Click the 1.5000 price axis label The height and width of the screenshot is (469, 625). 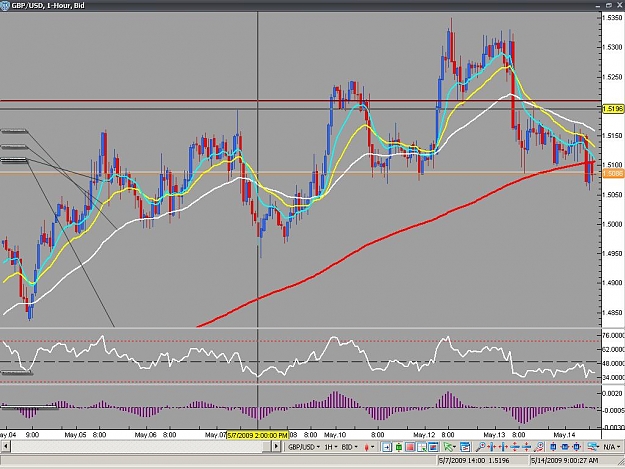pyautogui.click(x=613, y=224)
